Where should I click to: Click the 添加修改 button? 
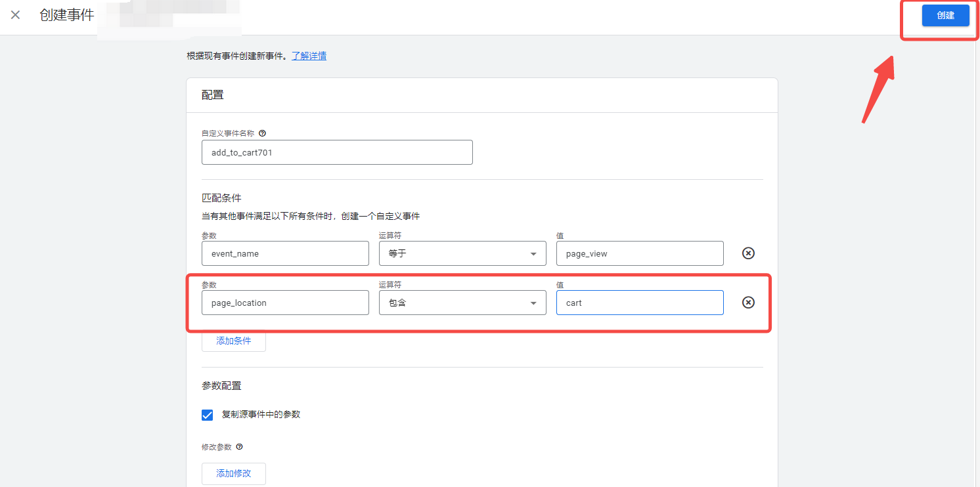pos(233,473)
